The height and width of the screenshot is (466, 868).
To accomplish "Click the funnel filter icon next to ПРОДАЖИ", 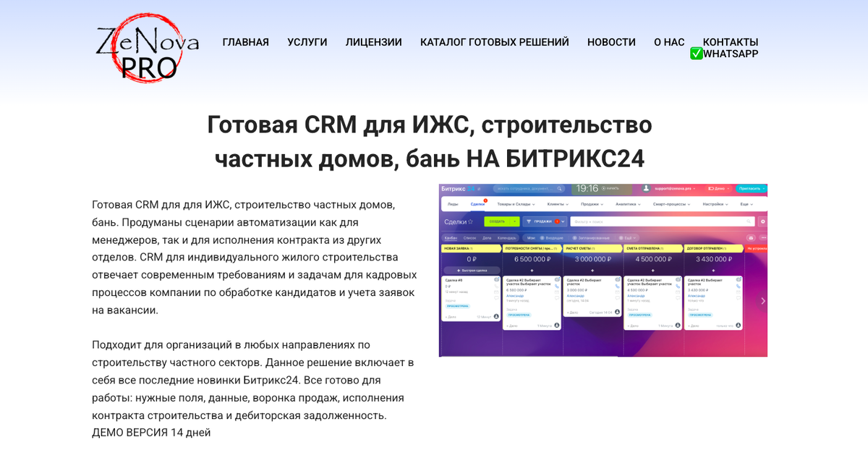I will point(529,221).
